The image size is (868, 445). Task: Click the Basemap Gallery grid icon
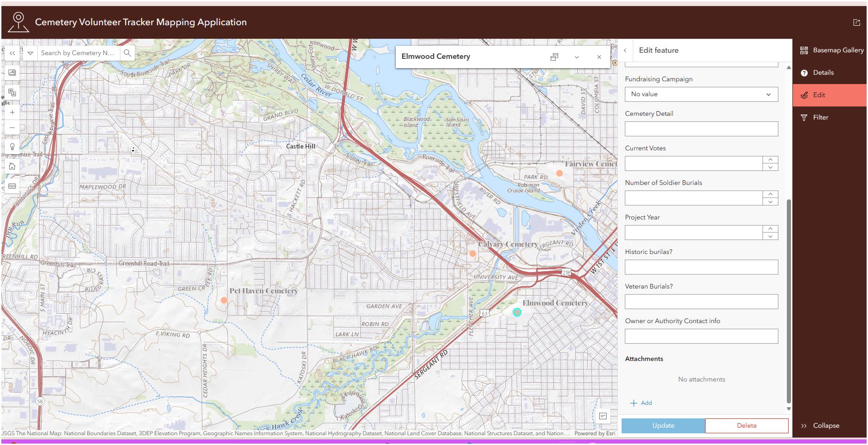pyautogui.click(x=804, y=50)
